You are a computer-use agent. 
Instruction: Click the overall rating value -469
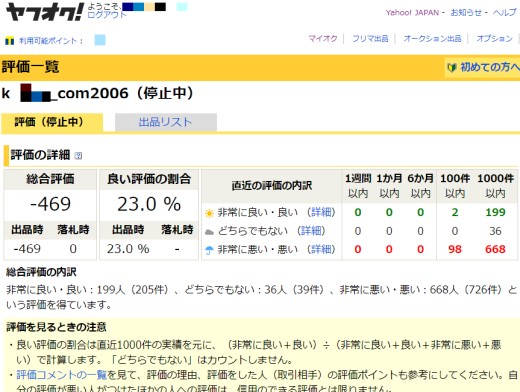[50, 204]
